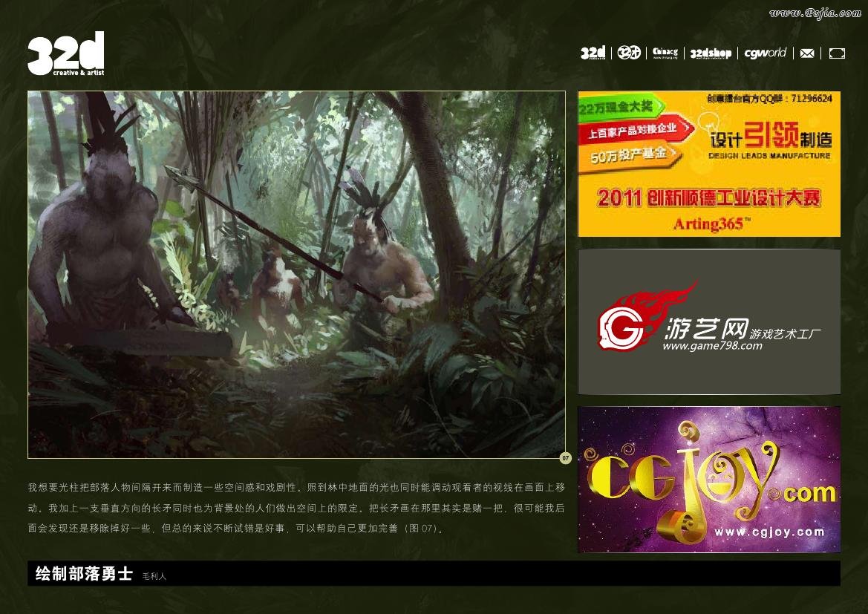868x614 pixels.
Task: Open the 2011 industrial design contest banner
Action: point(709,164)
